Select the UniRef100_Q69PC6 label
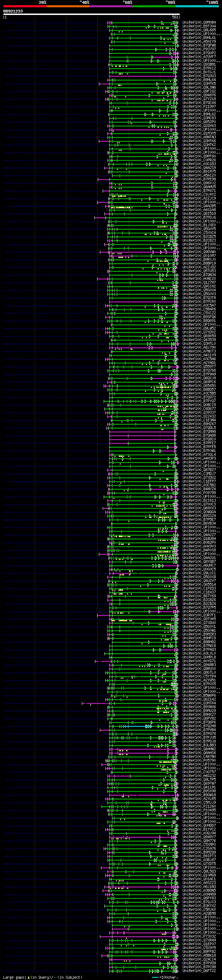This screenshot has width=222, height=980. coord(199,382)
